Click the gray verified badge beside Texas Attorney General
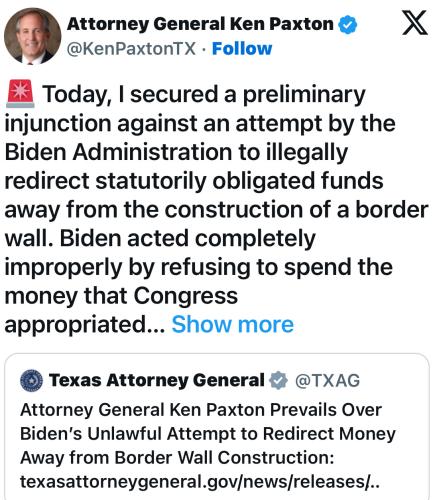Viewport: 433px width, 500px height. pyautogui.click(x=278, y=380)
